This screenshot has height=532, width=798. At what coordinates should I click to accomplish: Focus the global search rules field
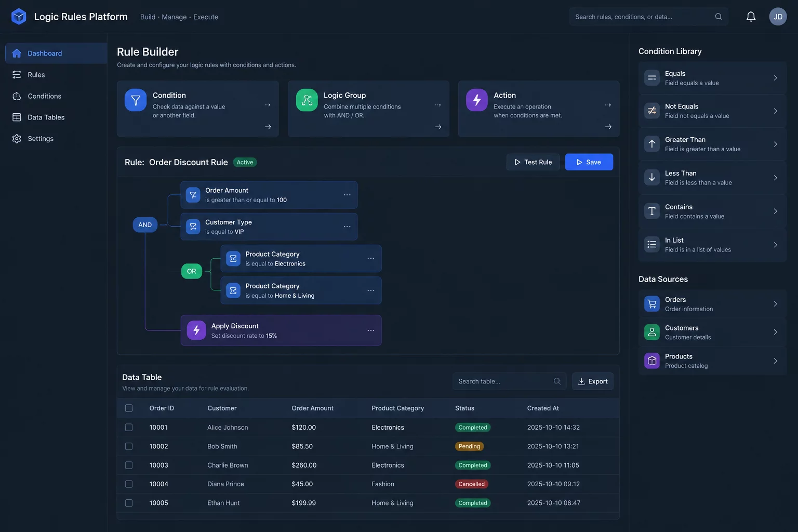(x=649, y=17)
